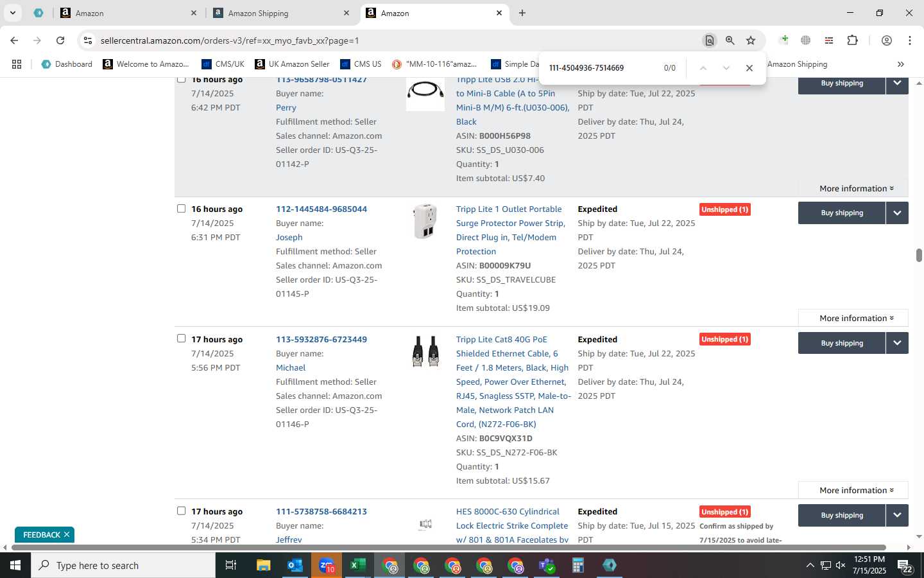Switch to the Amazon Shipping tab

click(x=282, y=13)
